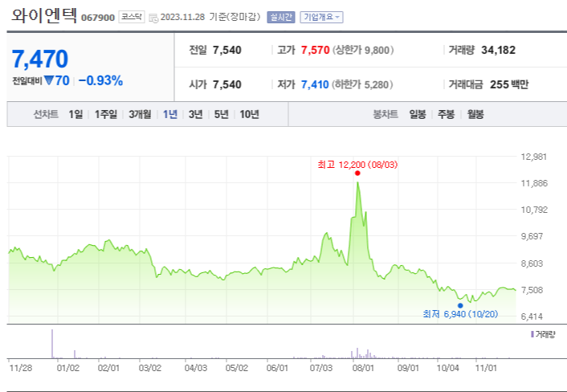The height and width of the screenshot is (392, 567).
Task: Click the 봉차트 label
Action: (385, 114)
